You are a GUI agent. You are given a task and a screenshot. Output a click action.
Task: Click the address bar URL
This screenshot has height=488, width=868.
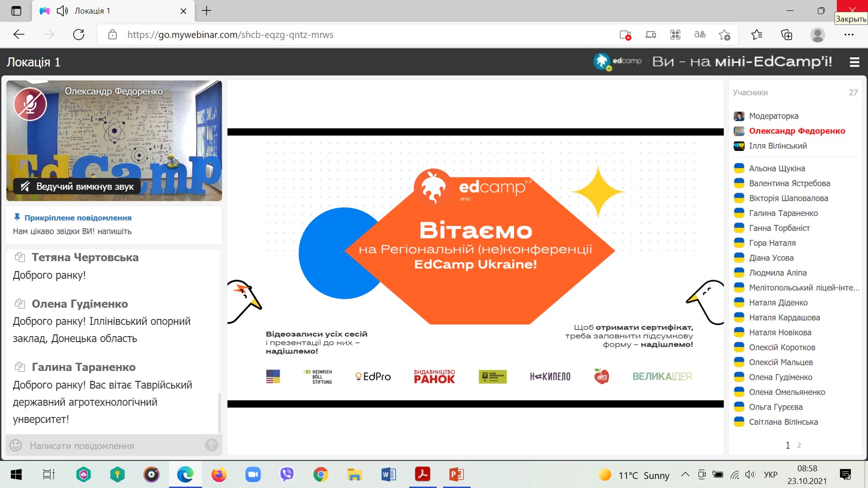pyautogui.click(x=230, y=35)
